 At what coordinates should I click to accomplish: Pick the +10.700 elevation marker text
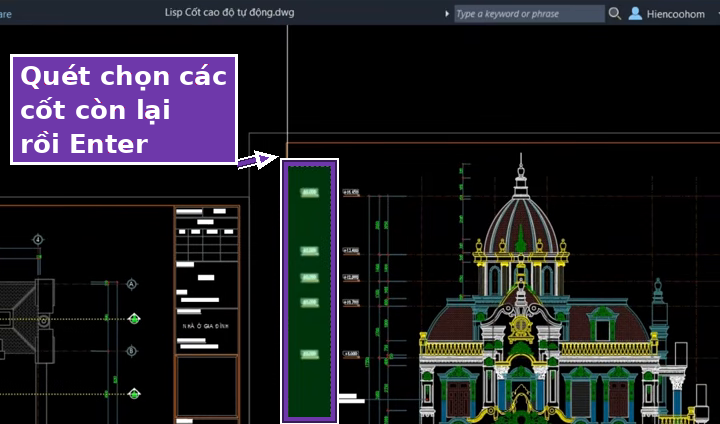[x=351, y=302]
